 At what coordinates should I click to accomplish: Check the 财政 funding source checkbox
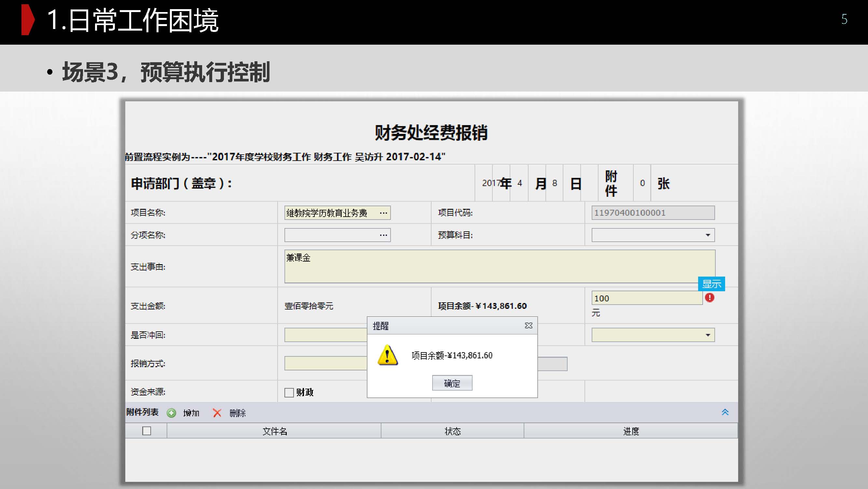289,392
